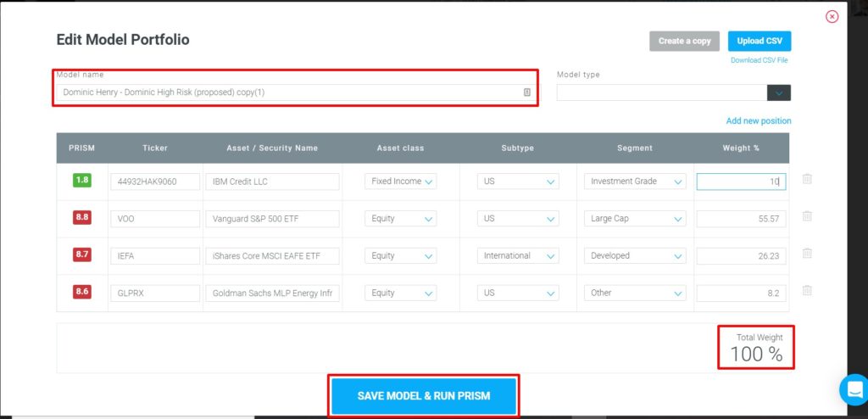Screen dimensions: 868x419
Task: Close the Edit Model Portfolio dialog
Action: (x=832, y=17)
